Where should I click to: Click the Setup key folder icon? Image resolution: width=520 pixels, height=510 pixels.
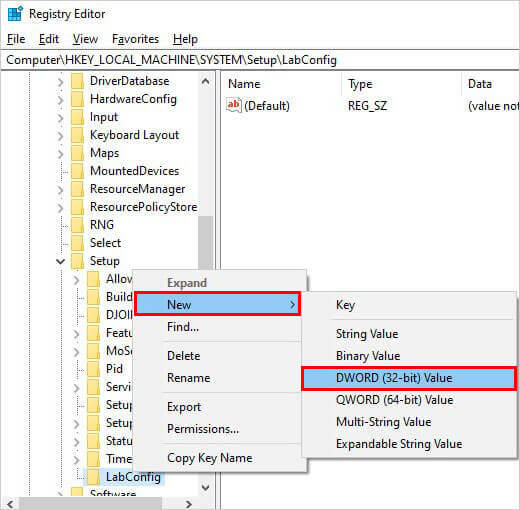(x=78, y=261)
